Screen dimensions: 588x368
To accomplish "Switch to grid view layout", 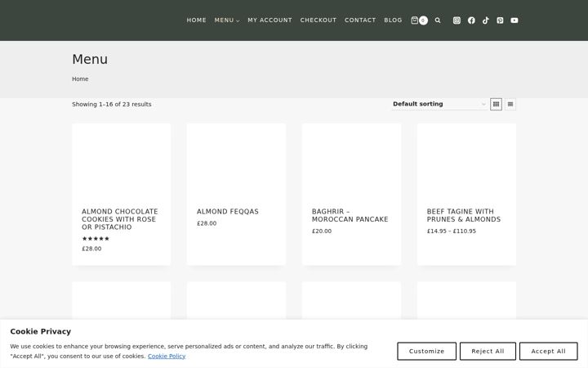I will (x=497, y=104).
